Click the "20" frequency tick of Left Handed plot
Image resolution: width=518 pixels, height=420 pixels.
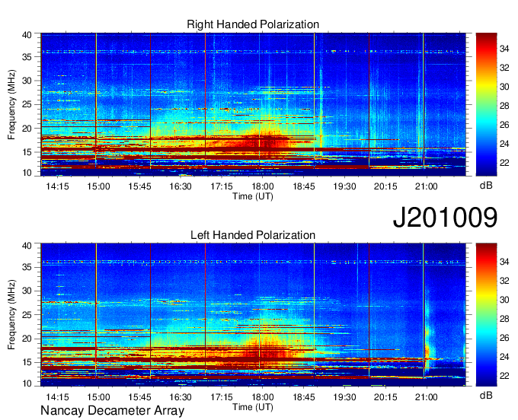[x=27, y=339]
